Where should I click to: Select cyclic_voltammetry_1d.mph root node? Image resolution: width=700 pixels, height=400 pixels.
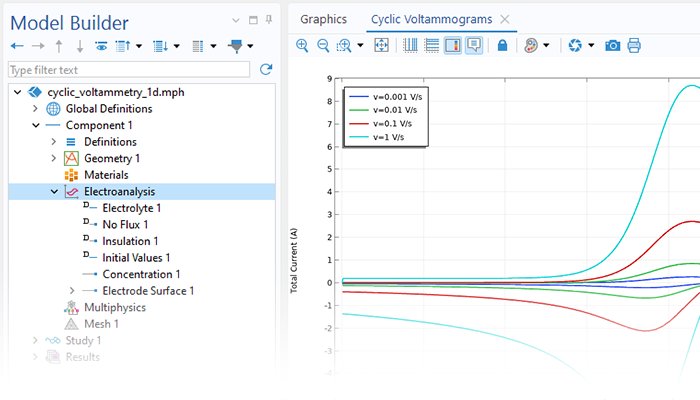coord(116,92)
